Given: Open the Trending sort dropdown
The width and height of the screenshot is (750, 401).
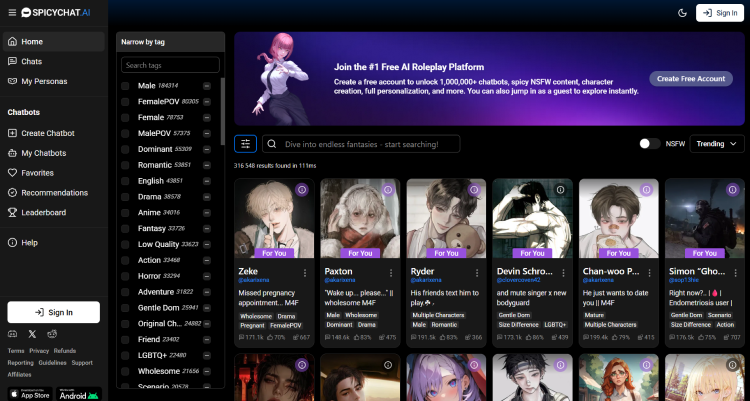Looking at the screenshot, I should click(717, 144).
